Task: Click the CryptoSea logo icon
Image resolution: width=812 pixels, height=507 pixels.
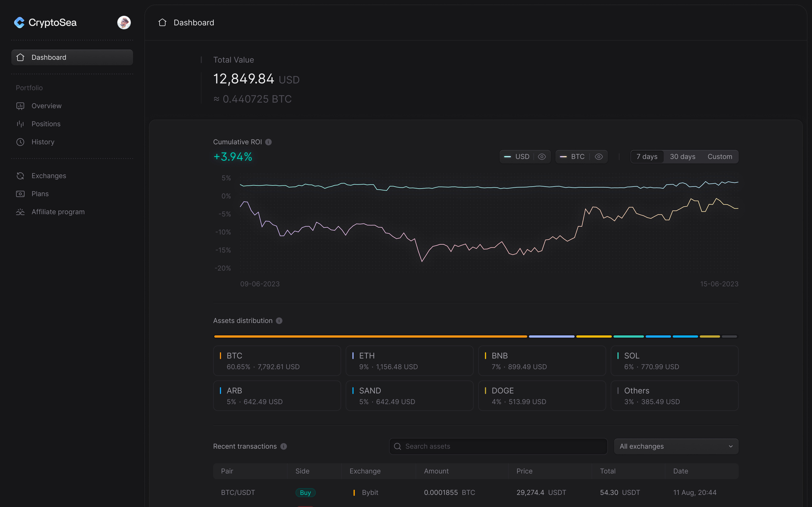Action: [19, 23]
